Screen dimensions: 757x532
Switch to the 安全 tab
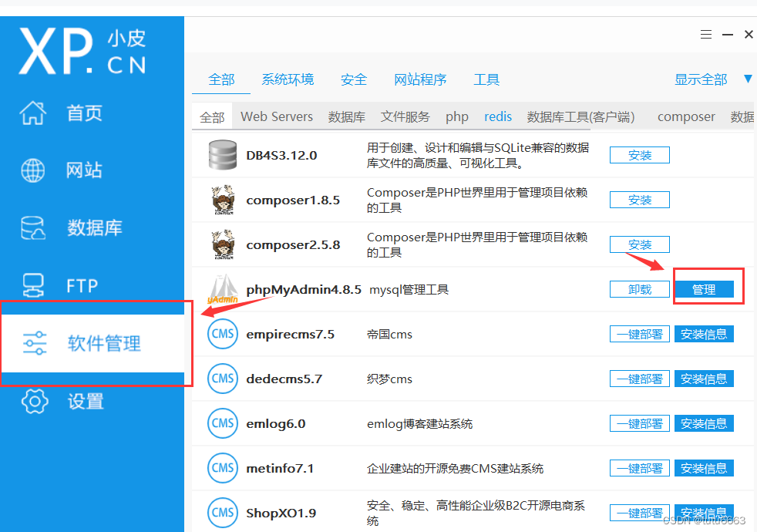point(354,79)
